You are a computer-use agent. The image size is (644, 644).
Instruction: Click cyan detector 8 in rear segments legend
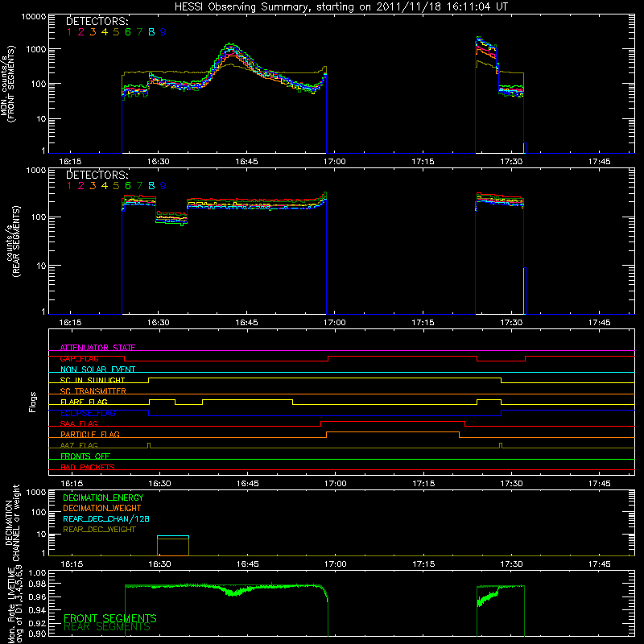pos(151,186)
